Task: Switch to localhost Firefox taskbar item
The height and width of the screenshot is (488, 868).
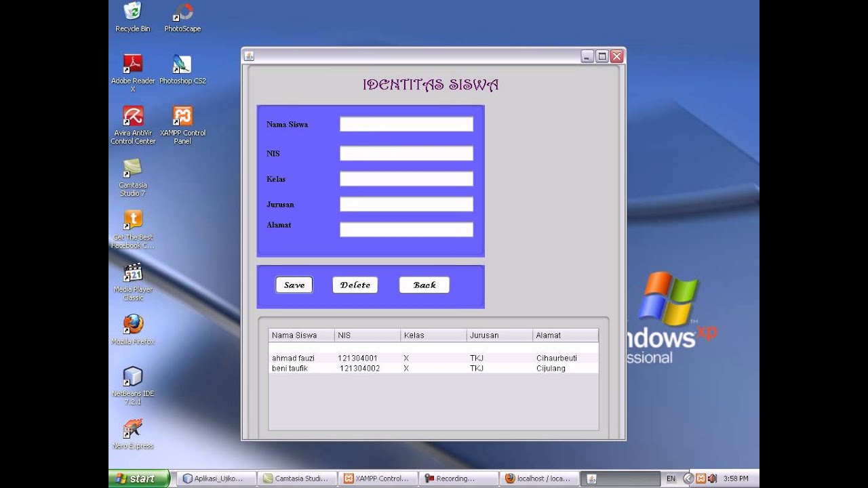Action: point(540,479)
